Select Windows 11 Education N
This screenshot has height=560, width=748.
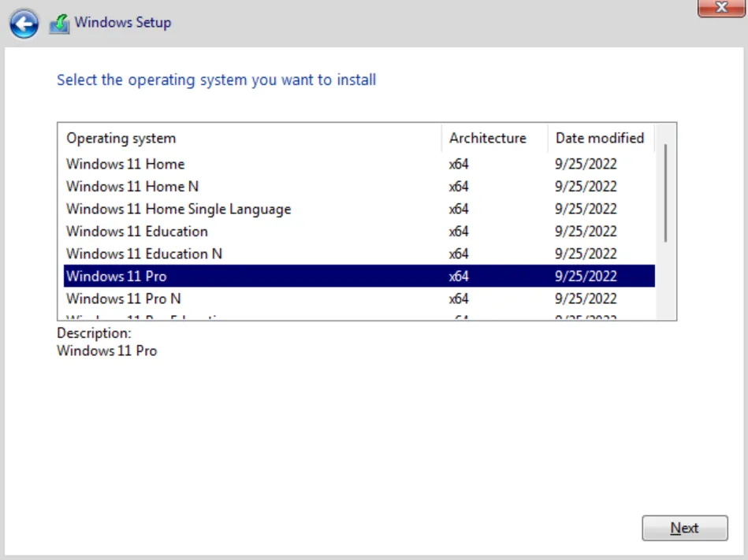click(x=143, y=254)
